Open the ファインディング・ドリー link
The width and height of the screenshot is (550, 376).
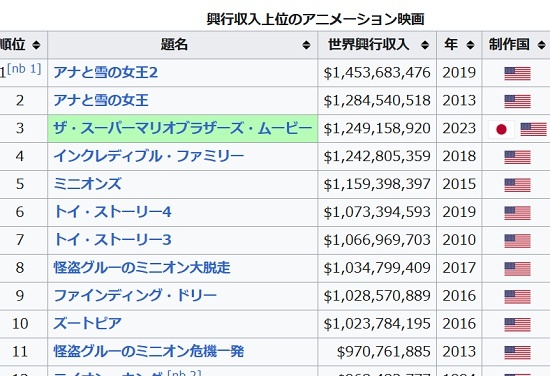pos(135,296)
